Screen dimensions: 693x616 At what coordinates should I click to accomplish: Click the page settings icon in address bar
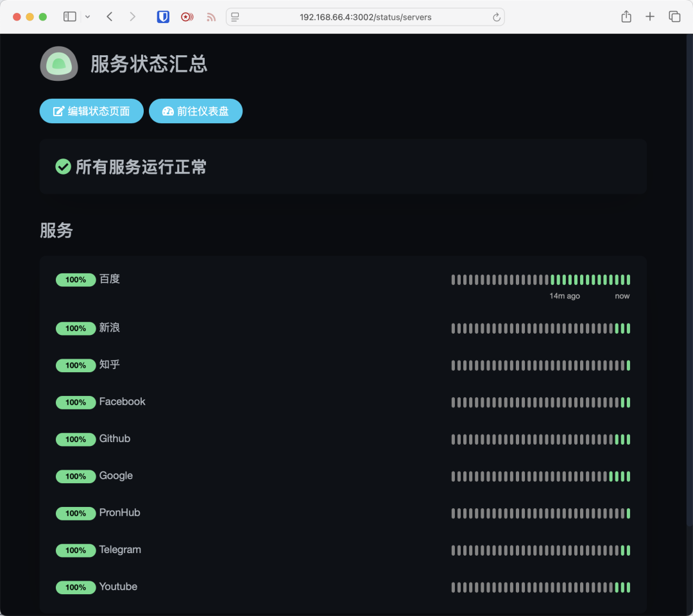[x=235, y=17]
